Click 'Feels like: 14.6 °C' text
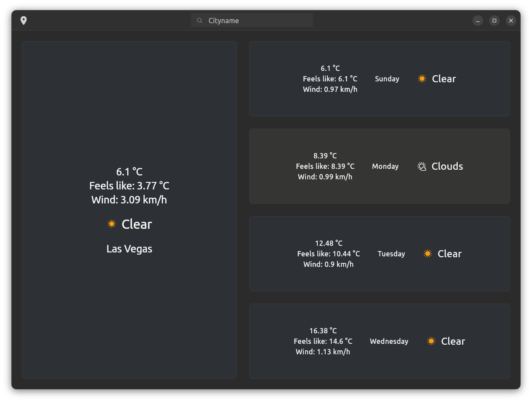This screenshot has width=532, height=402. click(x=323, y=341)
